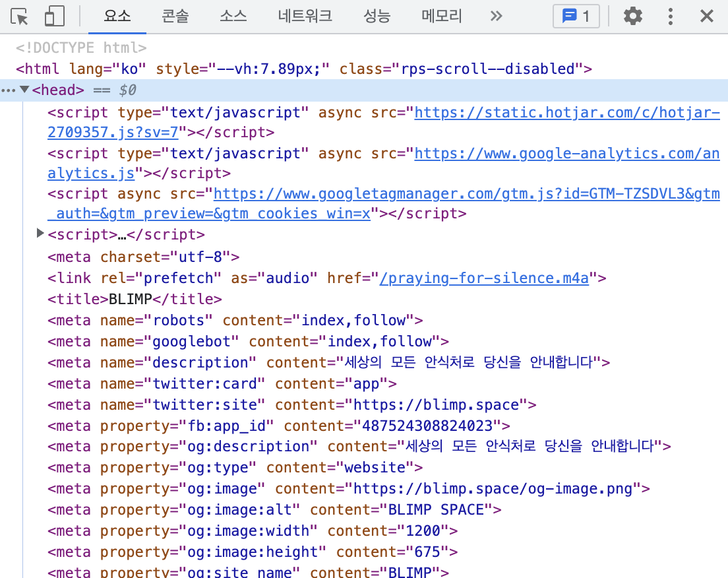
Task: Expand the collapsed script element
Action: click(x=40, y=233)
